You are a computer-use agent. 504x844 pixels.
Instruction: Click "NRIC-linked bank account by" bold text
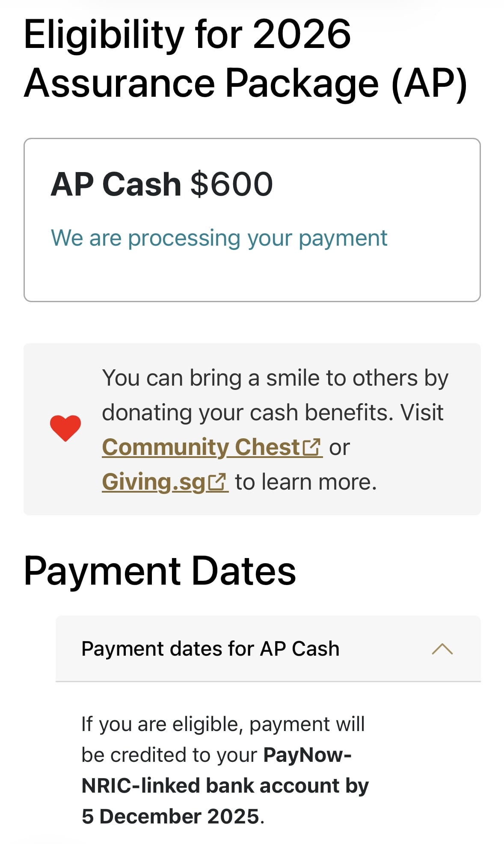pyautogui.click(x=225, y=786)
